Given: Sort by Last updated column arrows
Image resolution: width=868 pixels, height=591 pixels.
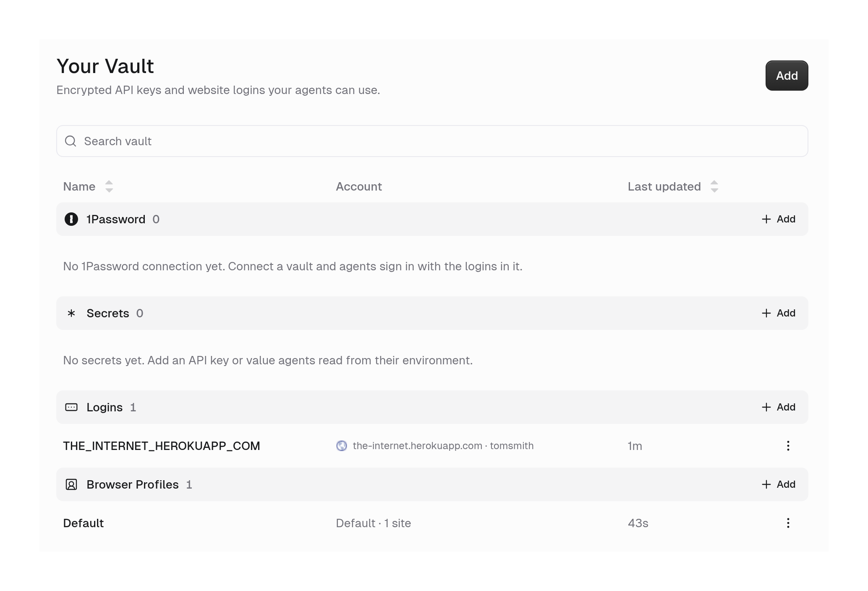Looking at the screenshot, I should click(x=714, y=186).
